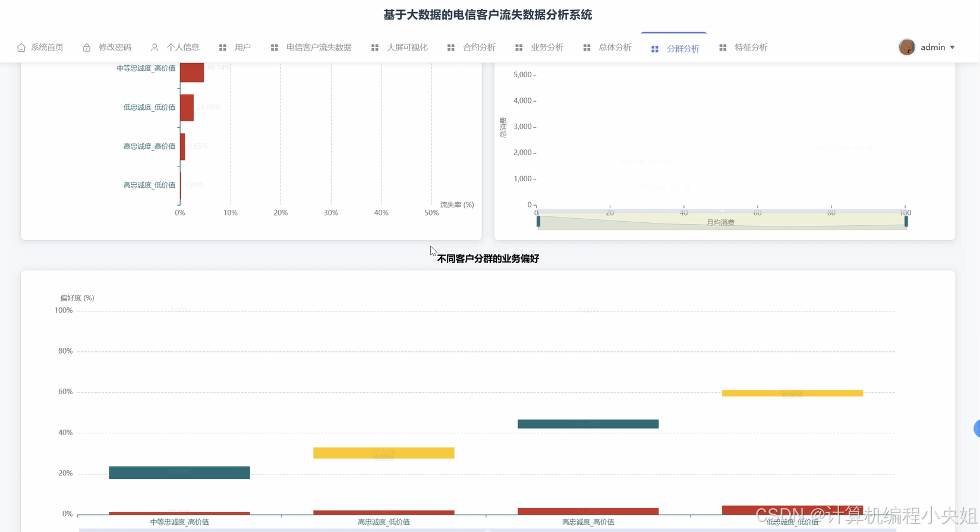Screen dimensions: 980x532
Task: Click the grid icon beside 用户
Action: [223, 48]
